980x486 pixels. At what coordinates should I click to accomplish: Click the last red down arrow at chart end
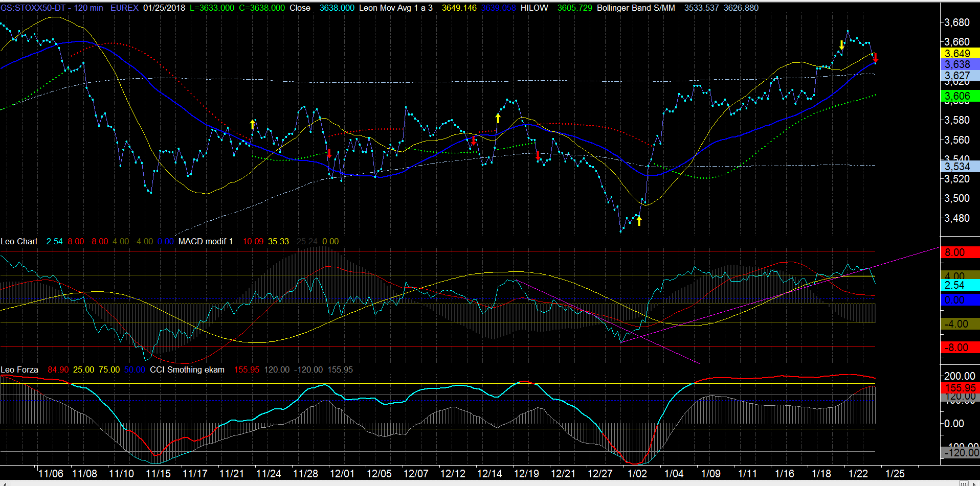click(x=875, y=57)
